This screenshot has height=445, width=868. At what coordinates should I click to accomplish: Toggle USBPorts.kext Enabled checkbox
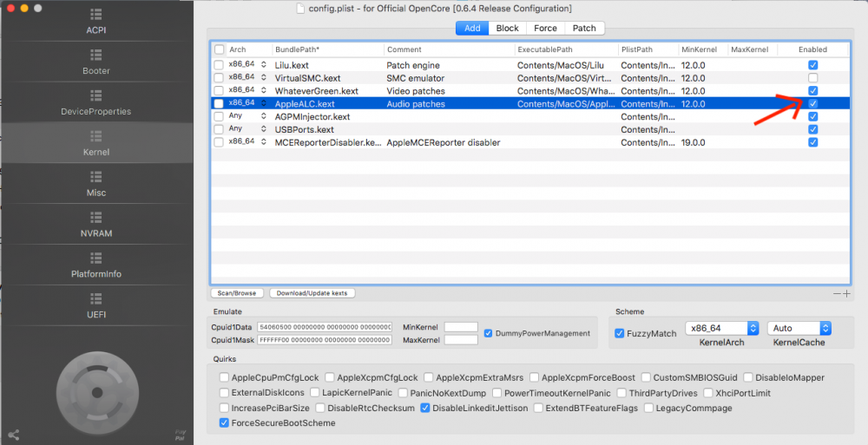[x=812, y=129]
